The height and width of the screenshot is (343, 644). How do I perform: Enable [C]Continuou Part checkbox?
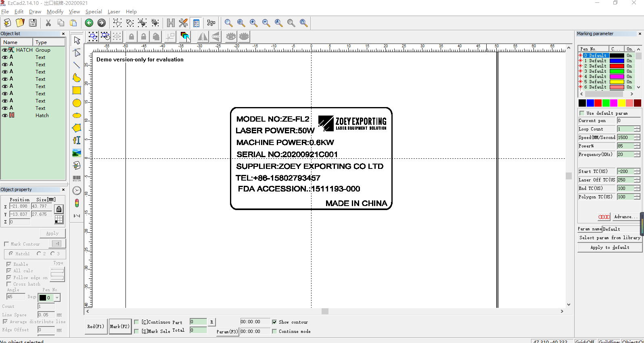pyautogui.click(x=136, y=322)
